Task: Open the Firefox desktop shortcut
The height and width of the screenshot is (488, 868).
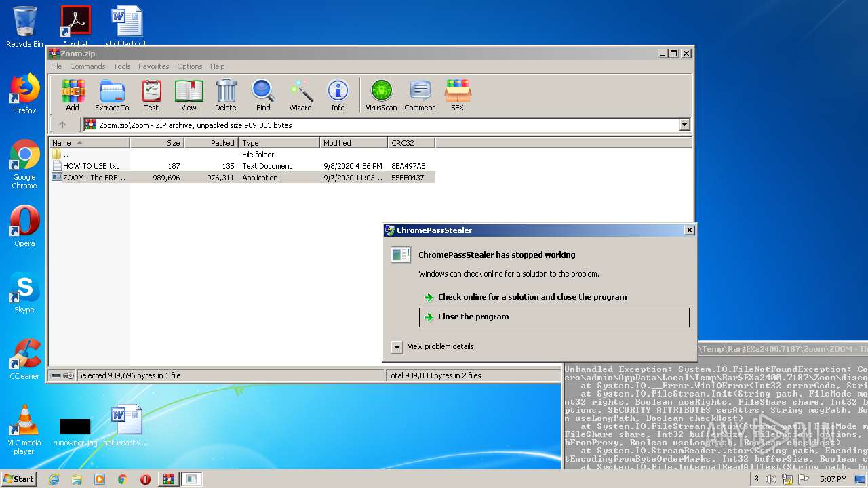Action: tap(24, 94)
